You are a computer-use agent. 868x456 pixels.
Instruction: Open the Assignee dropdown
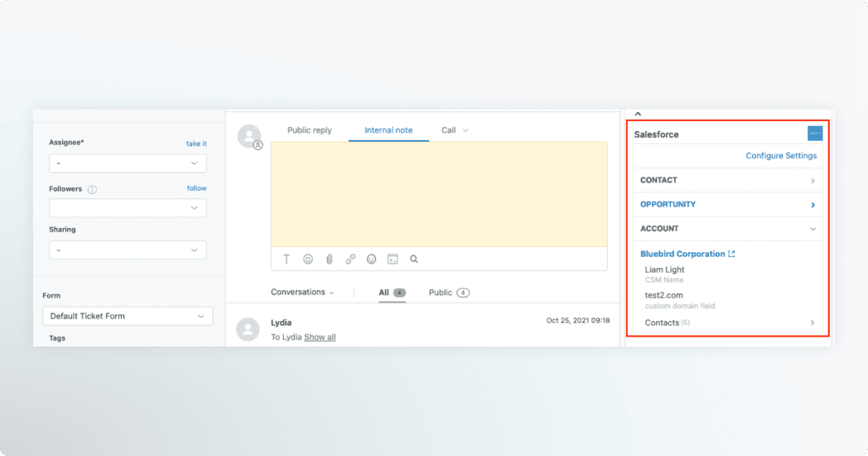128,163
